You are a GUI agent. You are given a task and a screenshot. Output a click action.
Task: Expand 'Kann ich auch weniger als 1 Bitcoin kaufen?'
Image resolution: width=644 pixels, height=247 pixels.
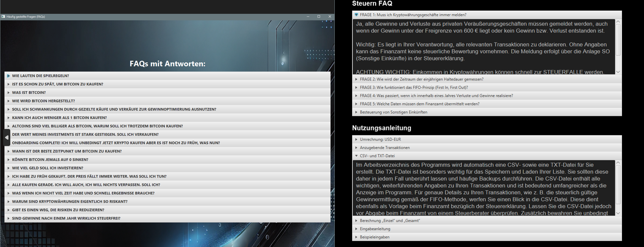pos(167,118)
